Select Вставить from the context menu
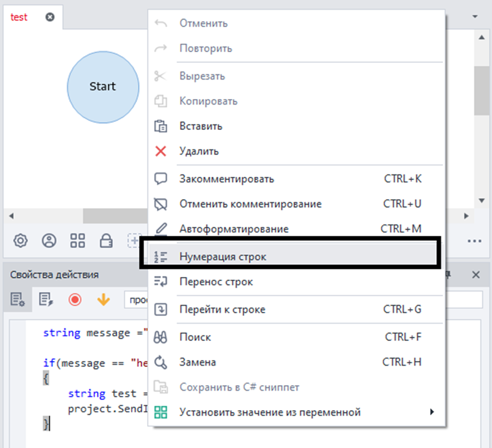Viewport: 492px width, 448px height. point(201,126)
